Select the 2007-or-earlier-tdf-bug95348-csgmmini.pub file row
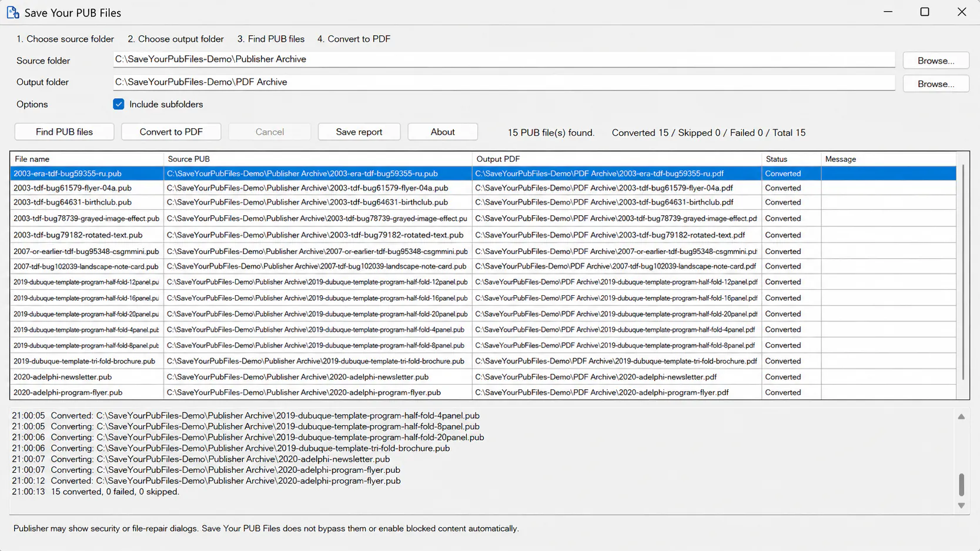Image resolution: width=980 pixels, height=551 pixels. coord(483,251)
